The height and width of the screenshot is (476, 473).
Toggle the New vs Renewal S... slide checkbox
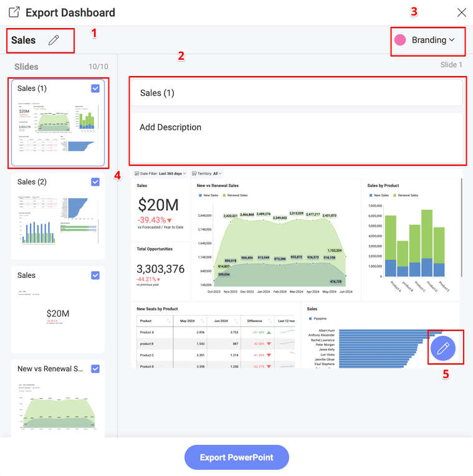pos(95,369)
